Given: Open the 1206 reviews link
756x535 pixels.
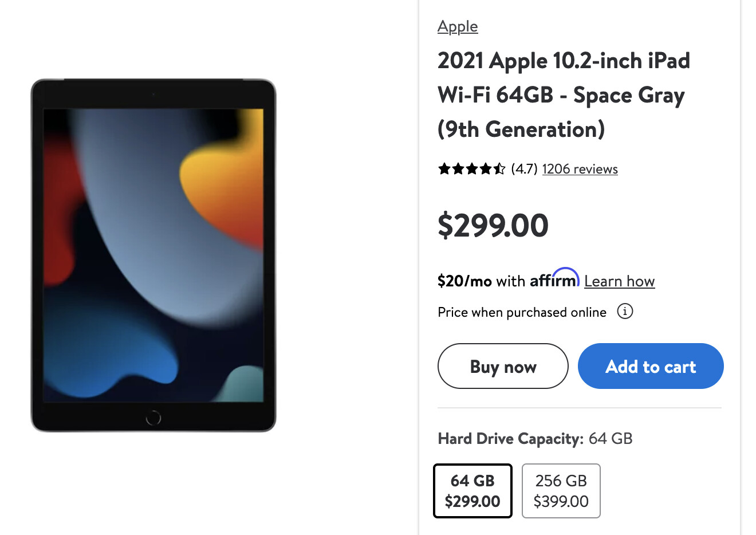Looking at the screenshot, I should (580, 169).
